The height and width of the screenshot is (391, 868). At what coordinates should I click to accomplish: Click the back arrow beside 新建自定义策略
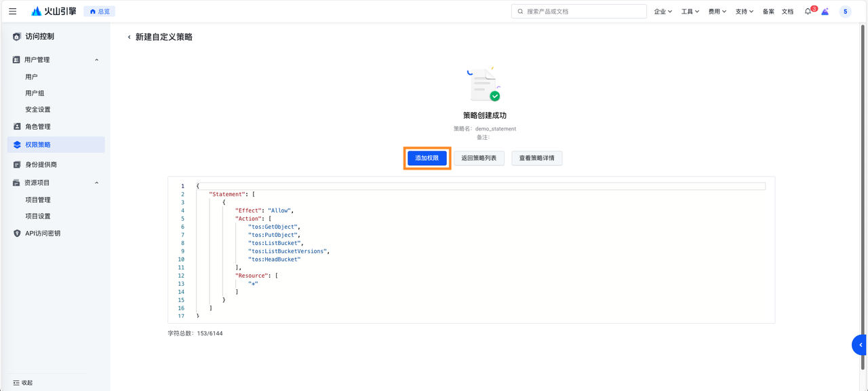pos(129,37)
